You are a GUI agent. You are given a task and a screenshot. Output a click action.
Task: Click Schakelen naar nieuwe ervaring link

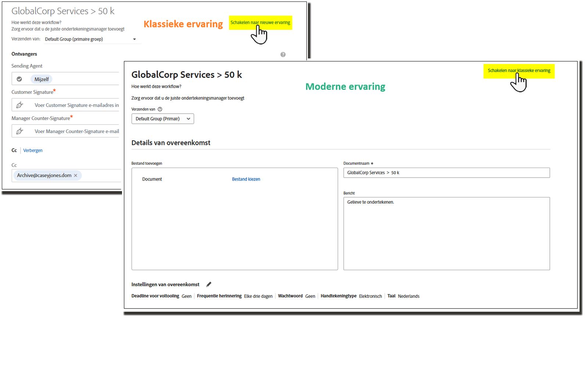point(260,22)
